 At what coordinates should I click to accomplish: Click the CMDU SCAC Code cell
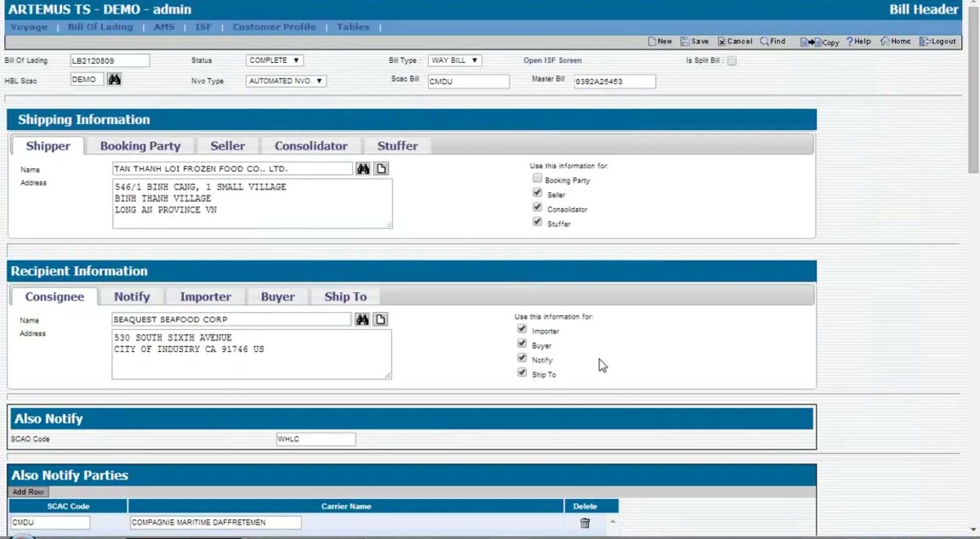(x=51, y=523)
